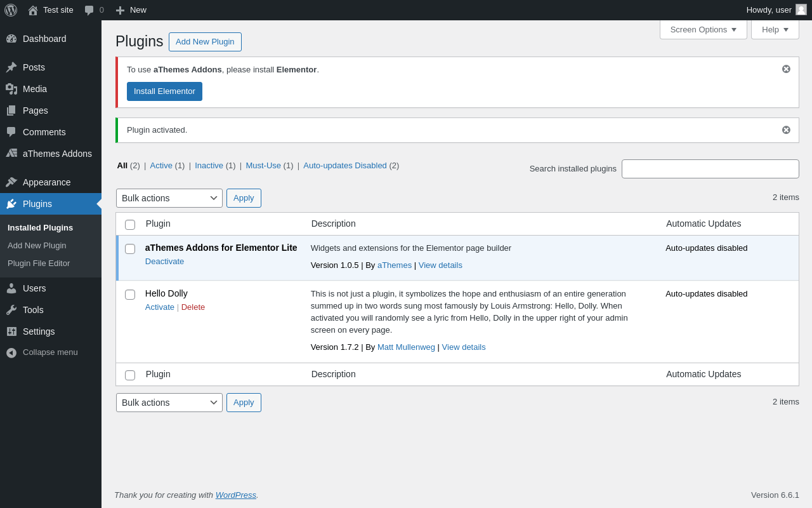Open Plugin File Editor submenu item
Screen dimensions: 812x508
39,264
